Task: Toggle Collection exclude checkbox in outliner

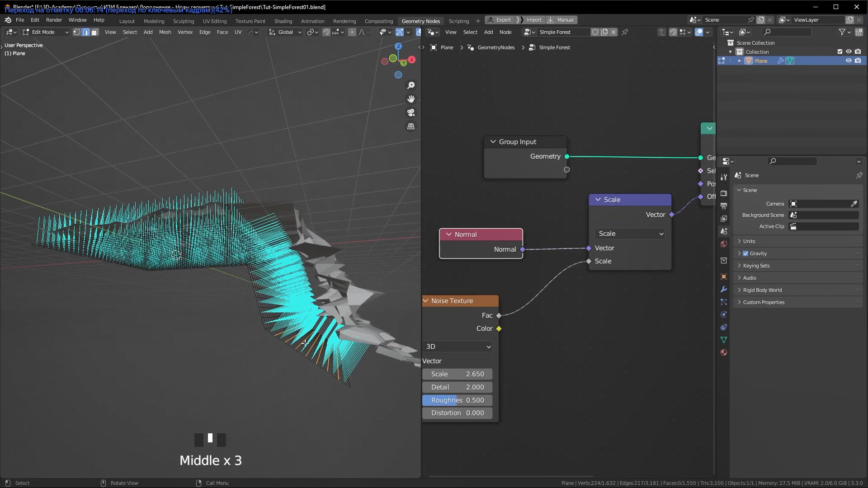Action: [x=840, y=52]
